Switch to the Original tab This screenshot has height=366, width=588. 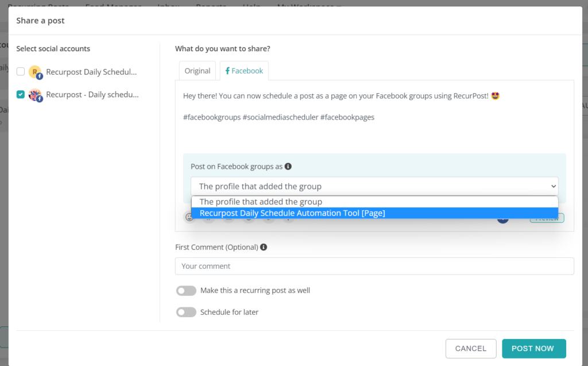click(198, 71)
